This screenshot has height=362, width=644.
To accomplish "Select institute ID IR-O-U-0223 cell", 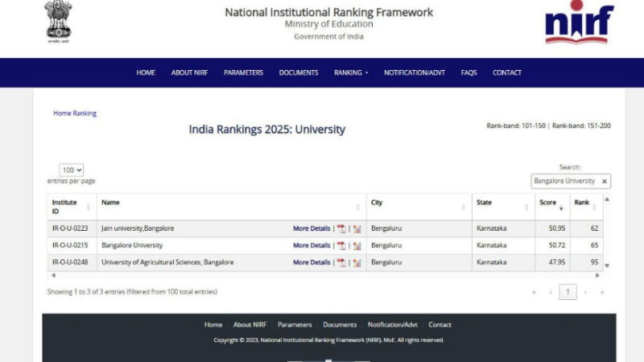I will [x=70, y=228].
